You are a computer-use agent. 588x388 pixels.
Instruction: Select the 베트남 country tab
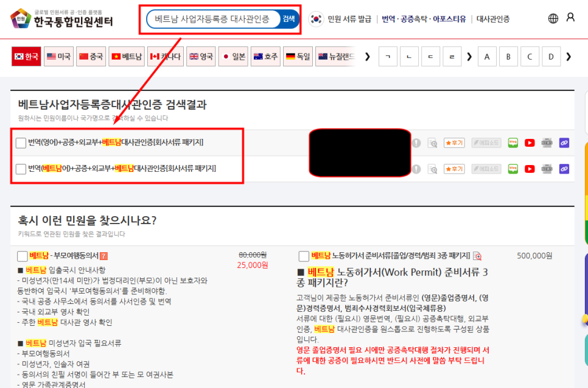(x=127, y=57)
